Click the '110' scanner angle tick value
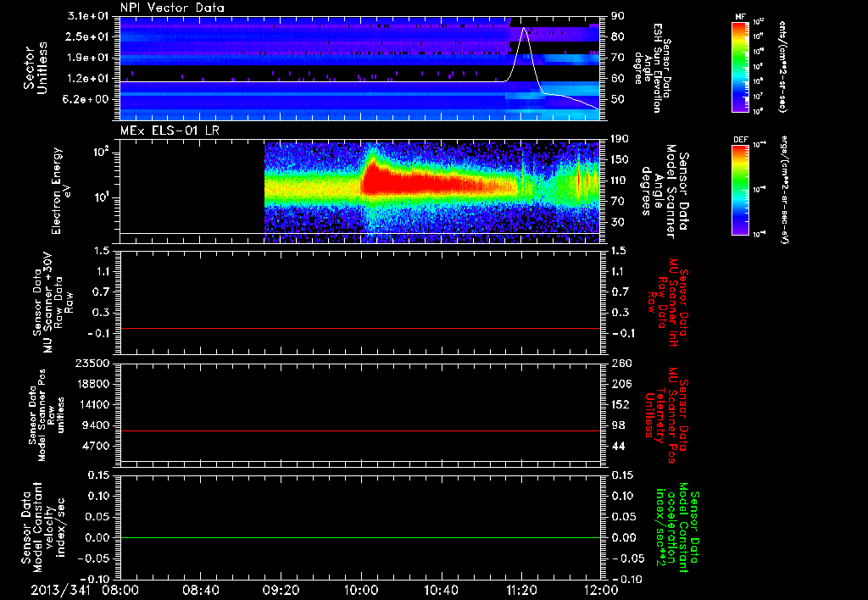 [x=620, y=181]
